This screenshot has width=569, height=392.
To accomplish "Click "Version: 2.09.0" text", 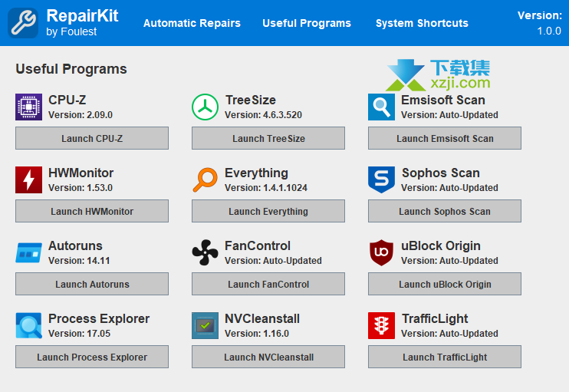I will (x=81, y=115).
